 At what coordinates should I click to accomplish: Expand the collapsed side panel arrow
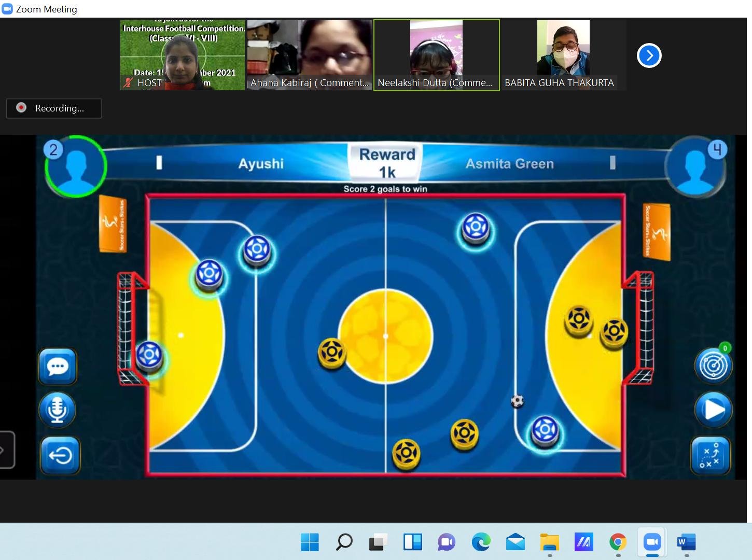4,450
